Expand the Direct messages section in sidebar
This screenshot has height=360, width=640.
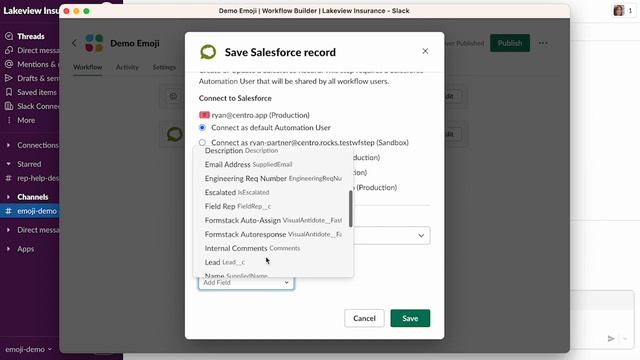tap(8, 230)
